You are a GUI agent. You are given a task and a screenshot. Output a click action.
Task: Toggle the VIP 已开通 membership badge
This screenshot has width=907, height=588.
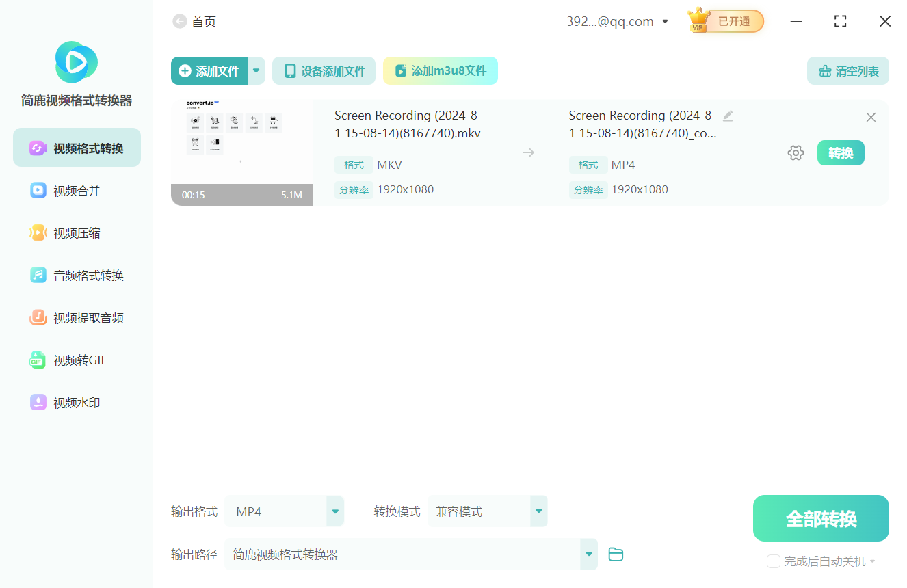pyautogui.click(x=724, y=21)
